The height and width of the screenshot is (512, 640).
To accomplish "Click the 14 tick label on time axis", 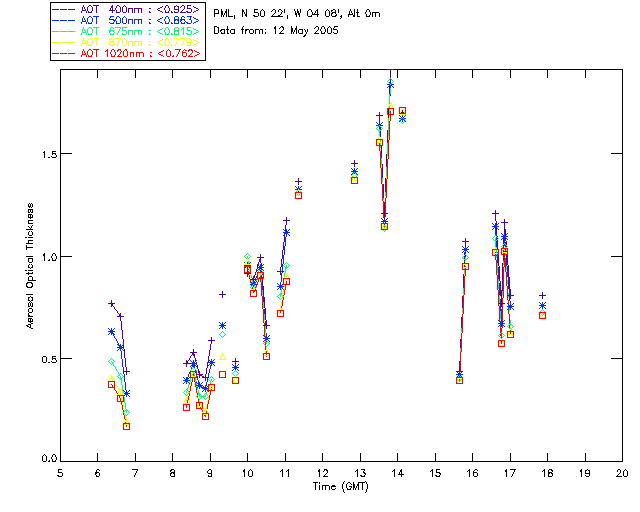I will [397, 471].
